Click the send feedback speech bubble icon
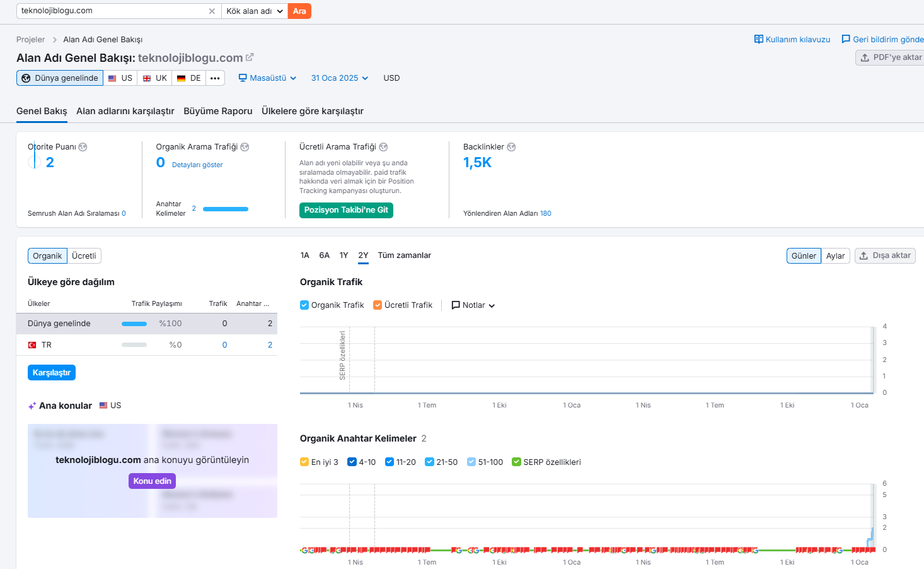This screenshot has height=569, width=924. [846, 39]
